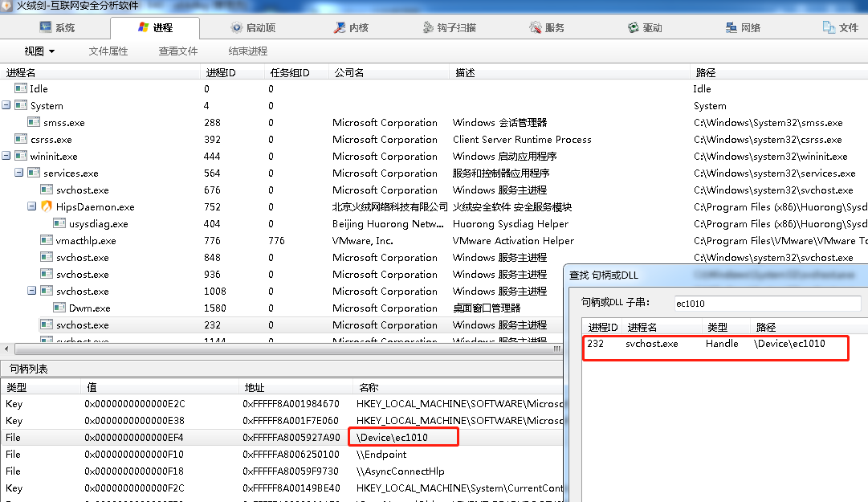Click the process list horizontal scrollbar
Image resolution: width=868 pixels, height=502 pixels.
281,349
